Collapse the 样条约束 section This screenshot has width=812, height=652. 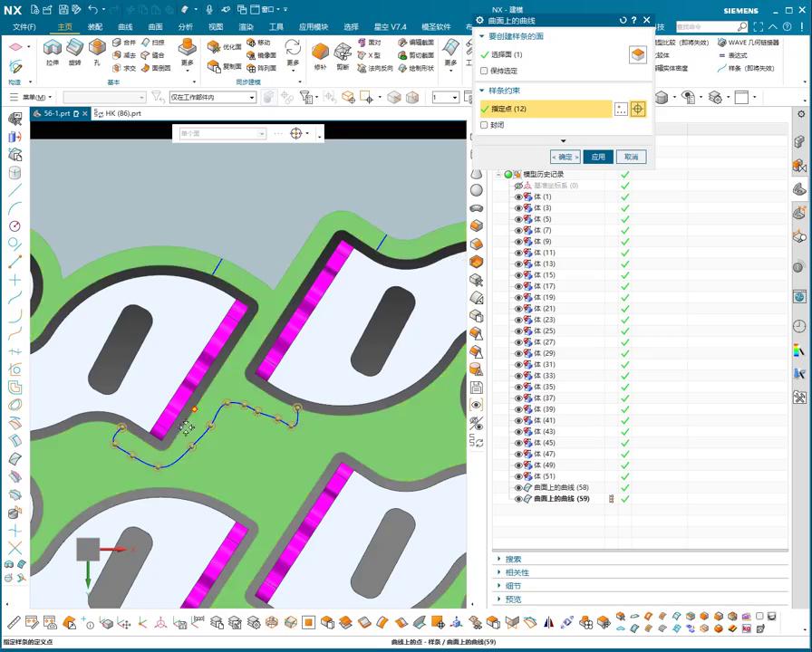pos(482,91)
